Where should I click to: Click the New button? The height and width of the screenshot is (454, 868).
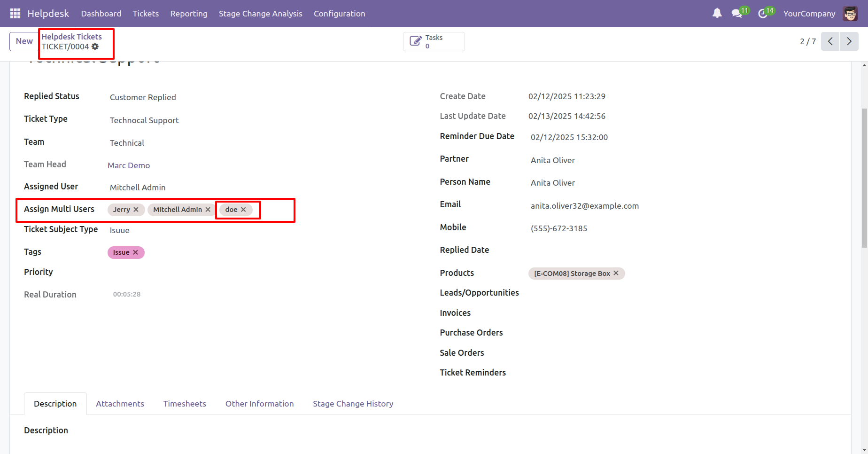click(24, 41)
